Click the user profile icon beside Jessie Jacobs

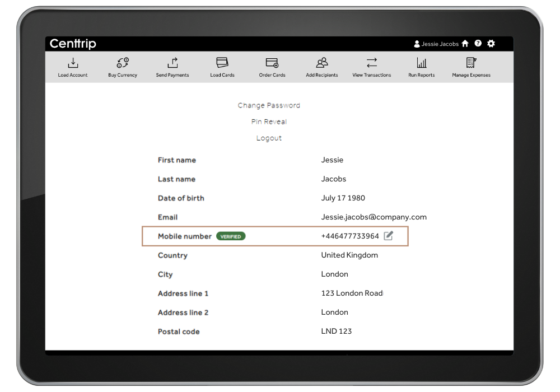pos(417,44)
